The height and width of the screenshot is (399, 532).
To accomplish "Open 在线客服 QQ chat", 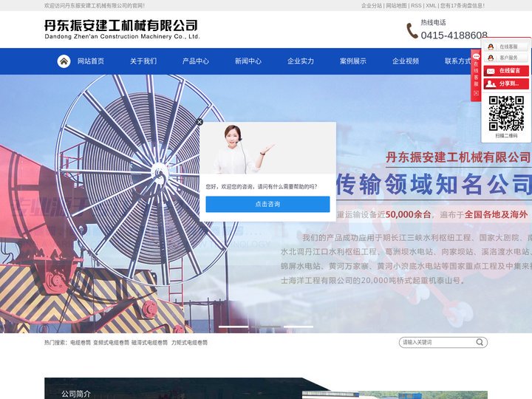I will pyautogui.click(x=505, y=47).
